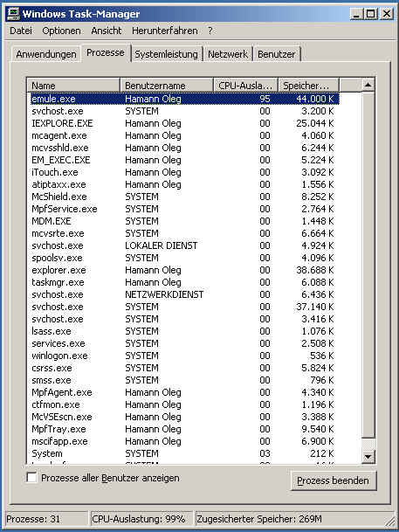Open the Optionen menu
This screenshot has height=532, width=399.
(61, 31)
